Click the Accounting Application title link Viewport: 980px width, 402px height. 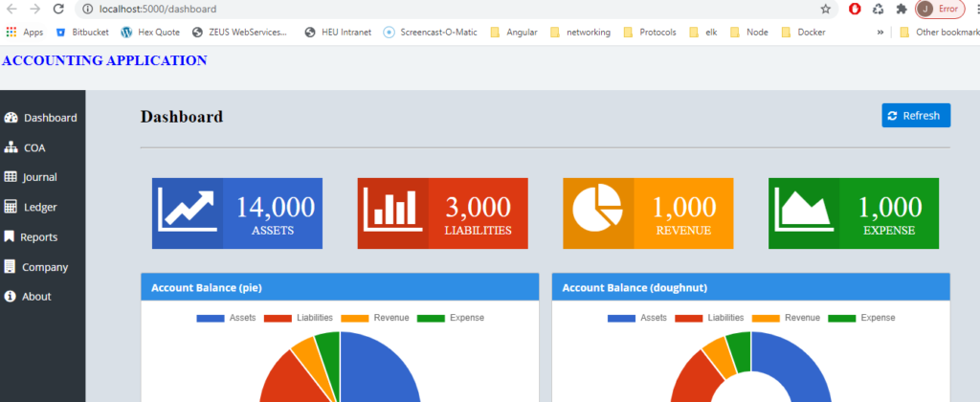[105, 60]
